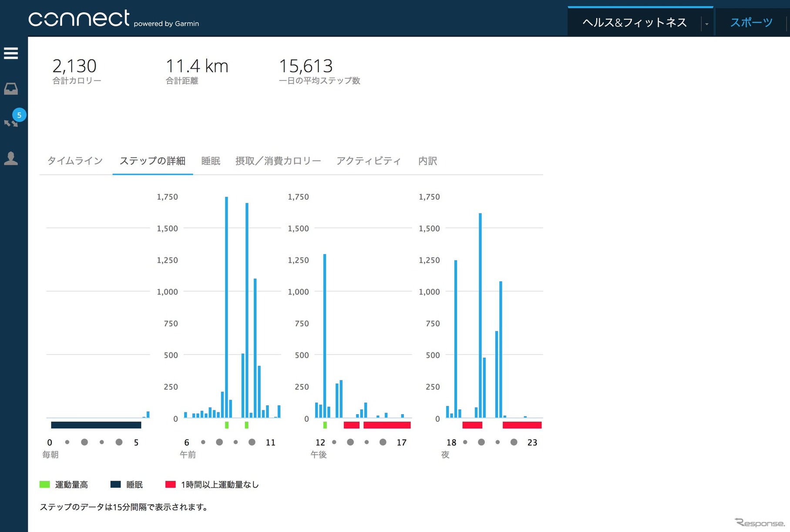This screenshot has width=790, height=532.
Task: Click the 毎朝 chart label
Action: pyautogui.click(x=50, y=455)
